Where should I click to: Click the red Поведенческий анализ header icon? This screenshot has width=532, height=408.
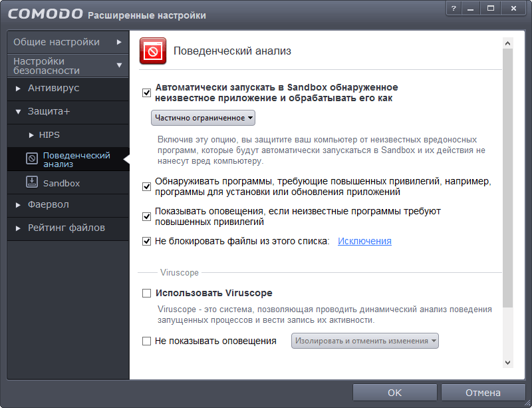tap(152, 51)
